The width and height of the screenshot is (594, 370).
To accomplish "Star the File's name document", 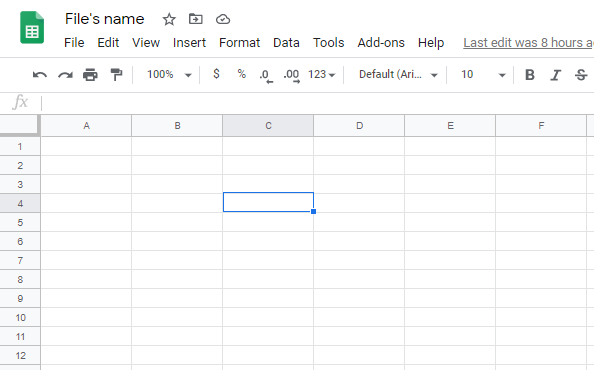I will (x=169, y=19).
